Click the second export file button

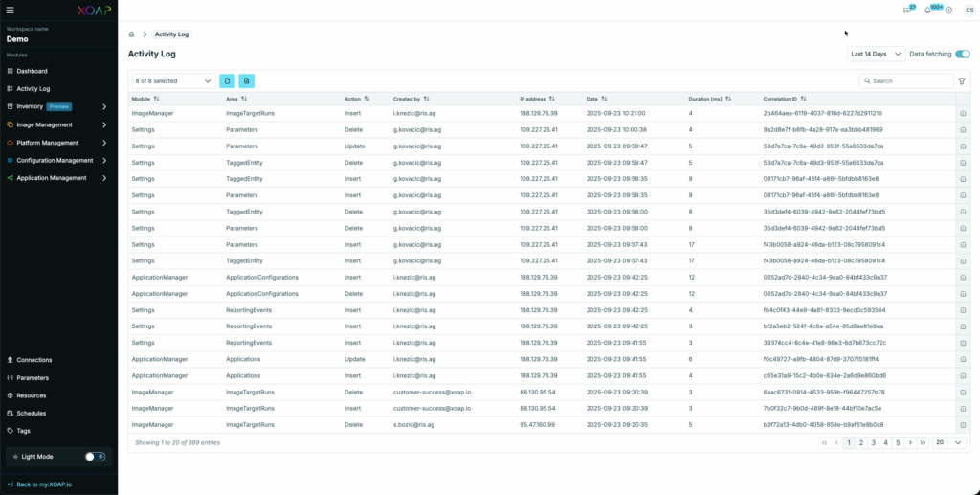coord(246,81)
